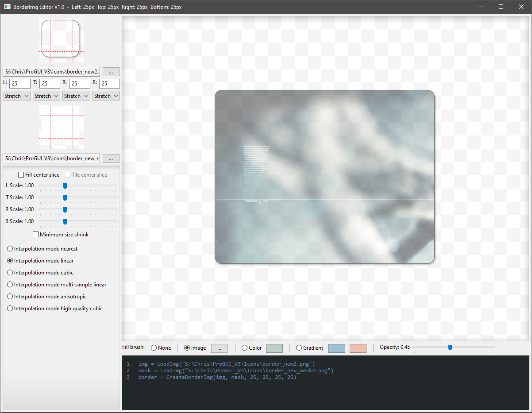Click the R border value input field
The width and height of the screenshot is (532, 413).
80,84
